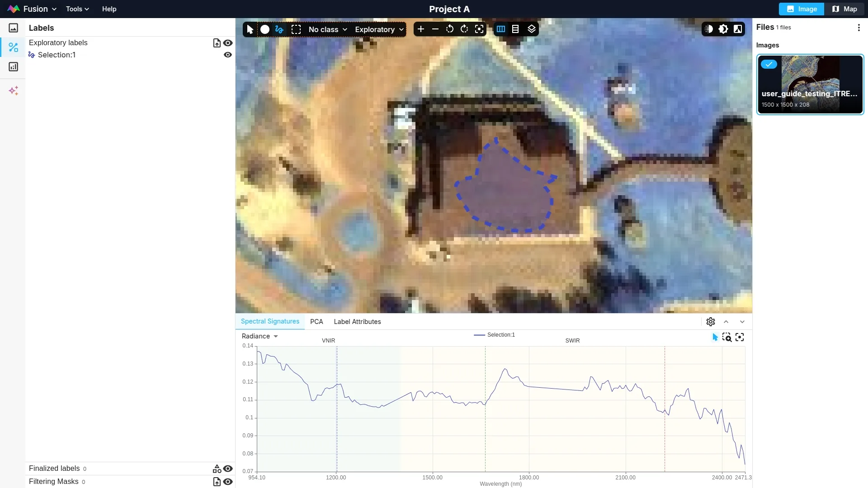Click the chart settings gear icon
868x488 pixels.
point(711,322)
